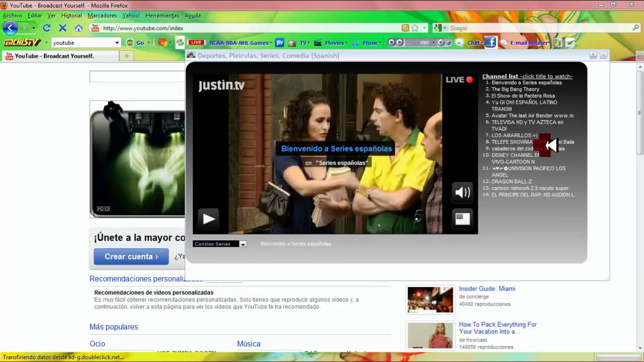This screenshot has height=362, width=644.
Task: Click the volume speaker in video player
Action: (x=462, y=192)
